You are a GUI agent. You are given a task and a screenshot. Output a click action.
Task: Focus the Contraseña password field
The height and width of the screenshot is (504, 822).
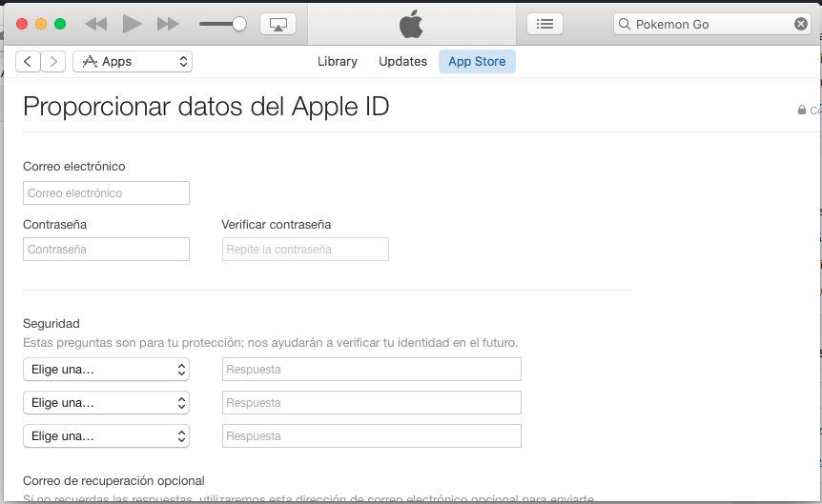point(106,250)
